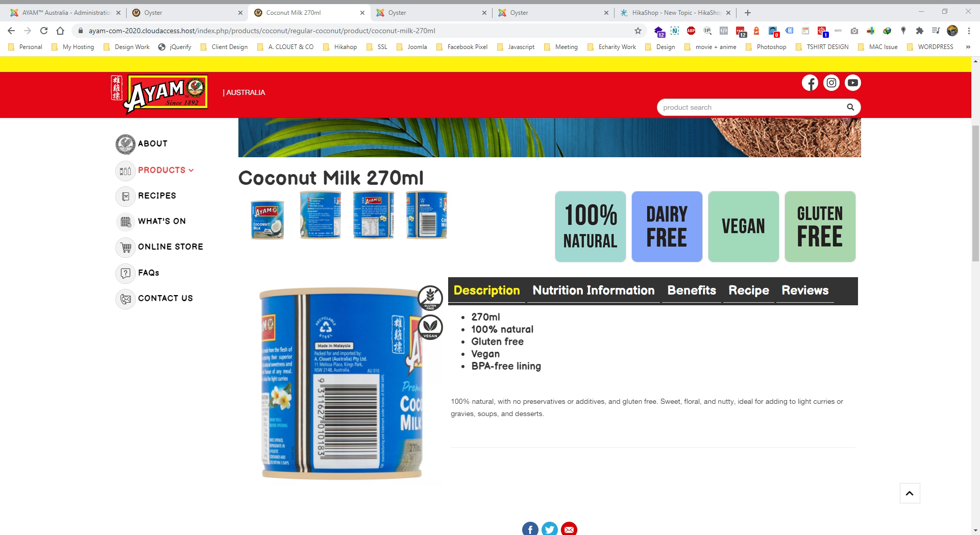Image resolution: width=980 pixels, height=535 pixels.
Task: Open the Reviews tab
Action: [805, 290]
